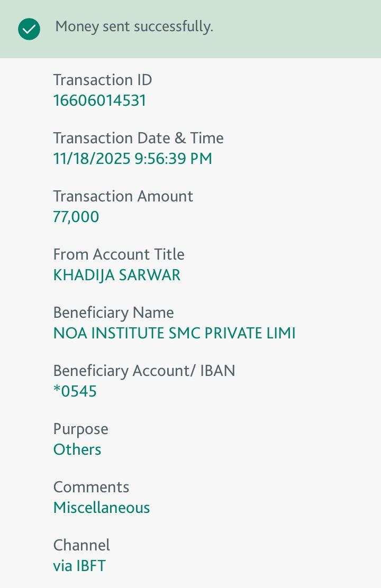Tap the "Money sent successfully." message
This screenshot has width=381, height=588.
[x=134, y=26]
